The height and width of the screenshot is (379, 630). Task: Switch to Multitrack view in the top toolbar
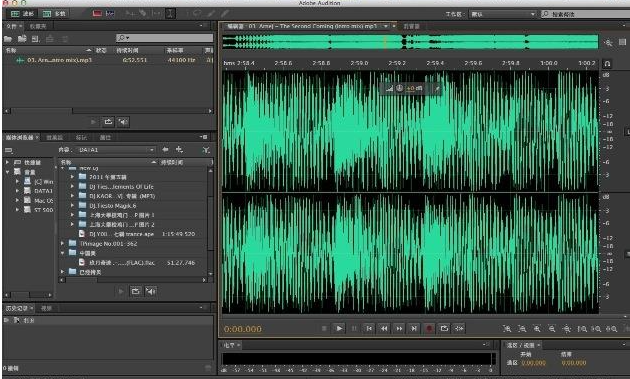(x=54, y=14)
